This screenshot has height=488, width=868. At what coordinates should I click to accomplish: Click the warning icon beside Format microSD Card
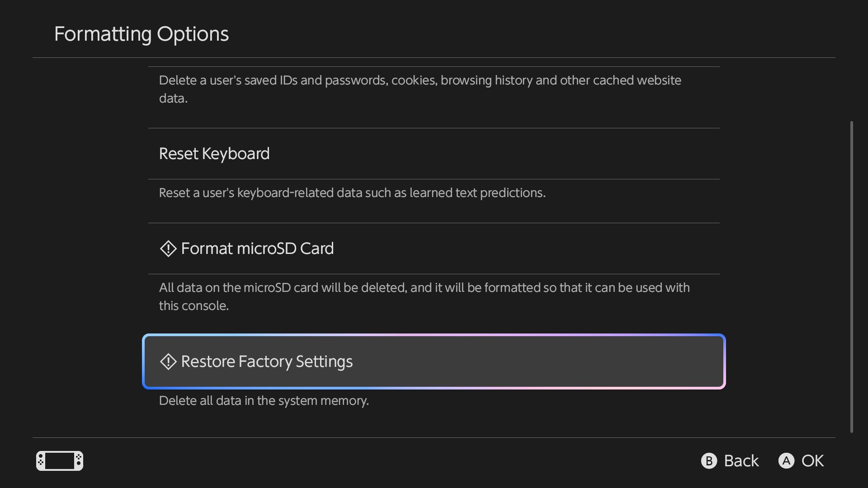[168, 249]
